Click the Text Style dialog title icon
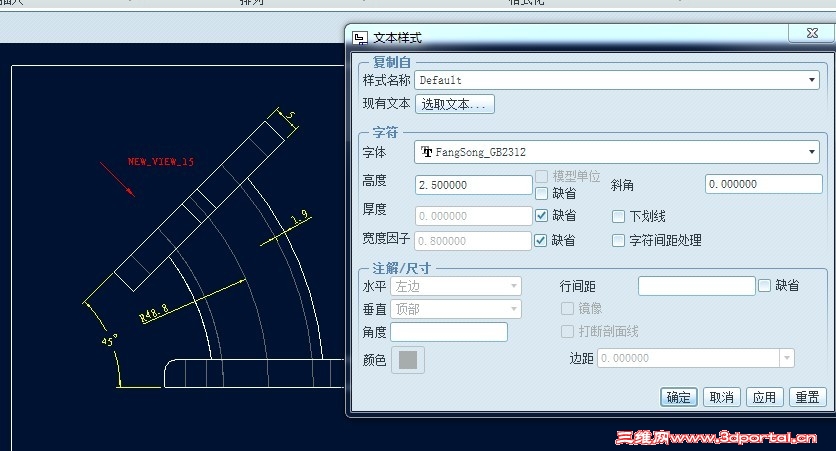Image resolution: width=836 pixels, height=451 pixels. point(360,38)
